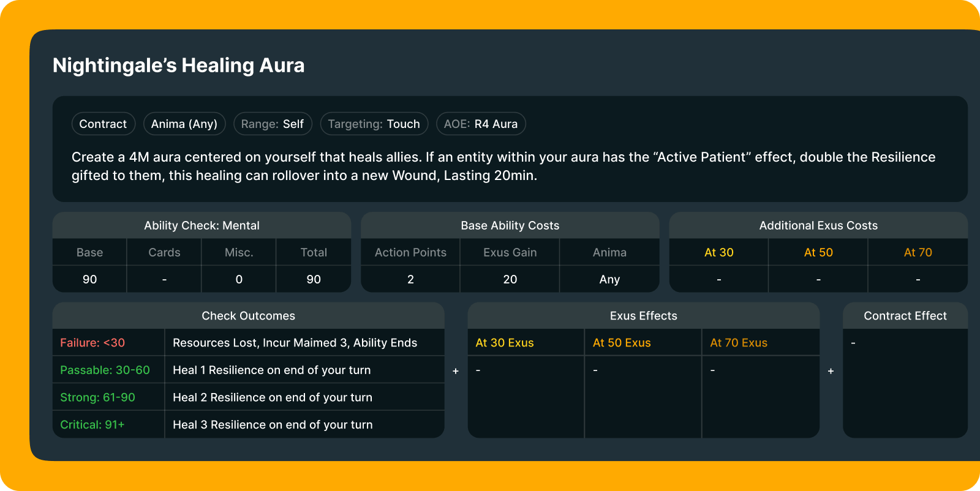Click the Base column header
This screenshot has height=491, width=980.
[89, 252]
